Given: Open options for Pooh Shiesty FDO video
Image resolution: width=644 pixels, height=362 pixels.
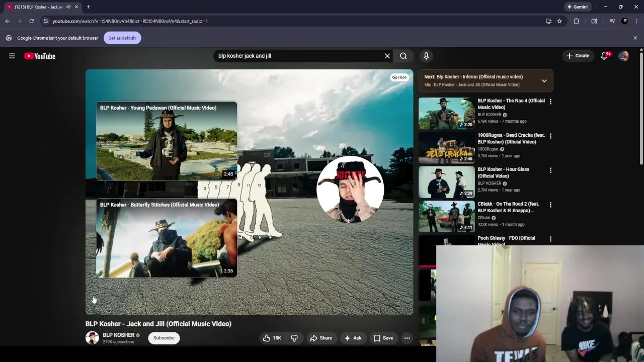Looking at the screenshot, I should pyautogui.click(x=550, y=239).
